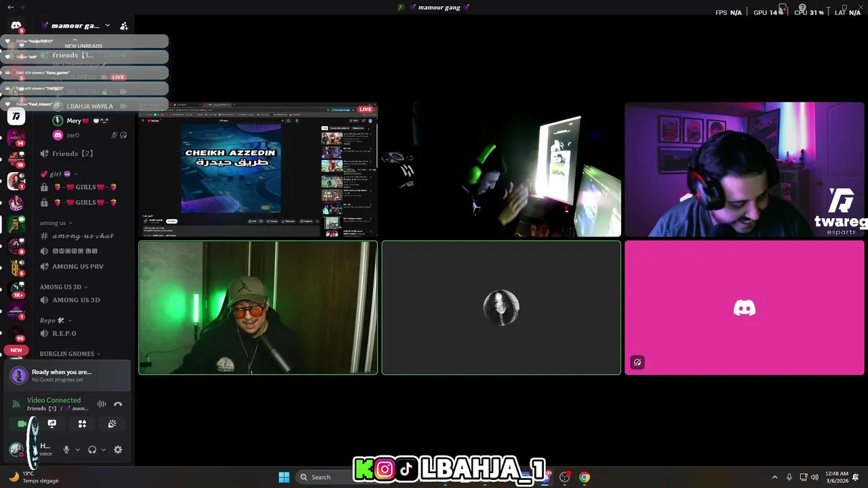This screenshot has height=488, width=868.
Task: Click LBAHJA WA9ILA in voice participants
Action: tap(88, 106)
